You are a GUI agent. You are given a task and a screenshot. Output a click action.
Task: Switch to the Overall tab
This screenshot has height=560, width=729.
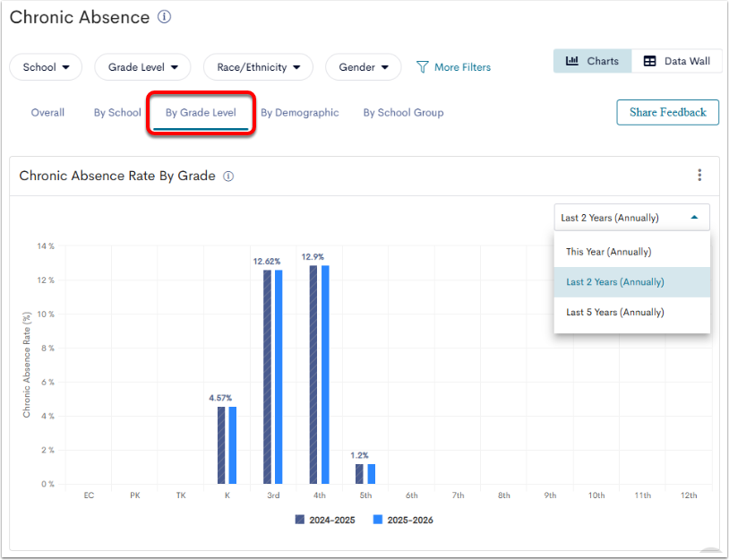(47, 113)
